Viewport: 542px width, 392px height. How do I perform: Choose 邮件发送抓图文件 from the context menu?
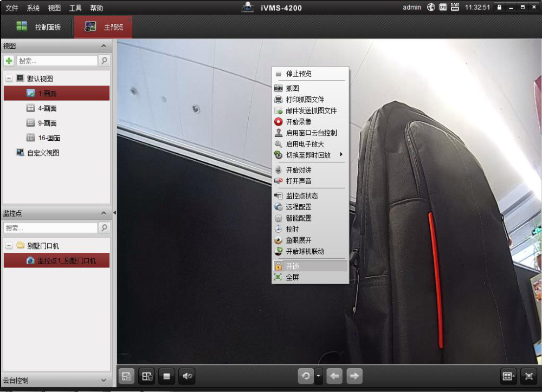pyautogui.click(x=310, y=110)
